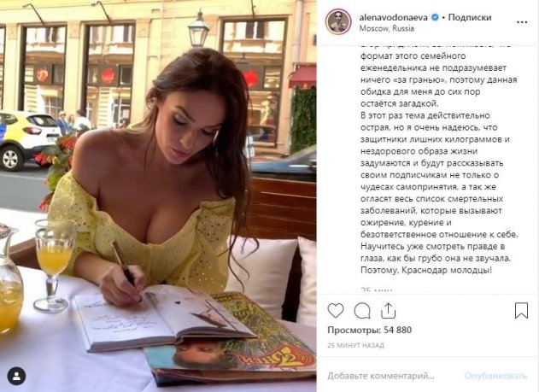Click the Опубликовать post button
The image size is (539, 392).
point(496,376)
